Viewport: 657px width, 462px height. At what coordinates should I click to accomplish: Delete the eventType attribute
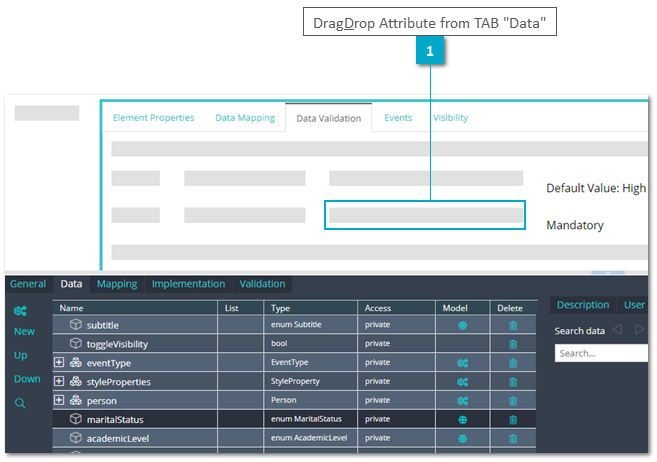pos(513,363)
